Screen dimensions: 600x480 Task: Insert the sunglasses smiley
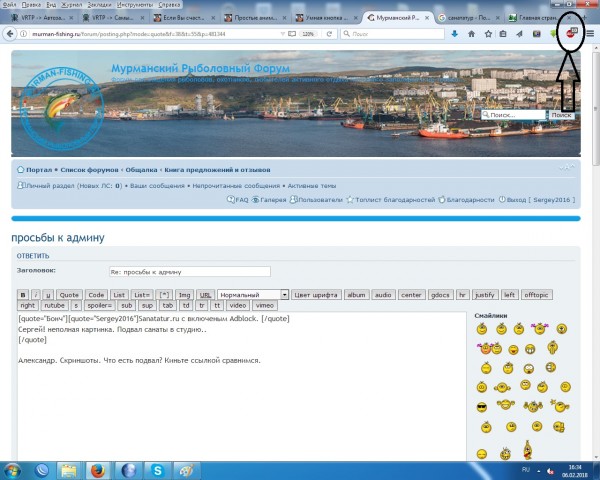pos(481,406)
